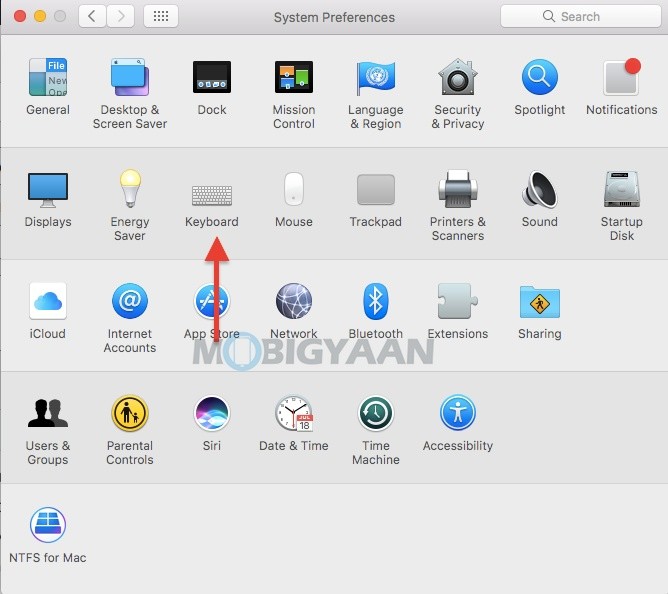668x594 pixels.
Task: Minimize the window with yellow button
Action: point(40,16)
